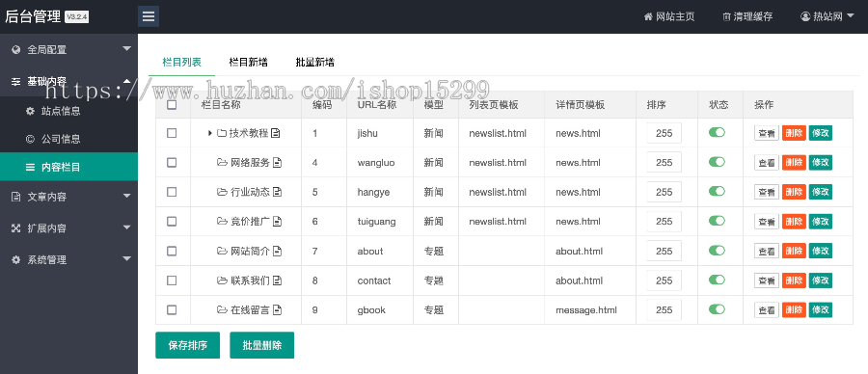Click the user avatar icon beside 热站网

(x=805, y=16)
